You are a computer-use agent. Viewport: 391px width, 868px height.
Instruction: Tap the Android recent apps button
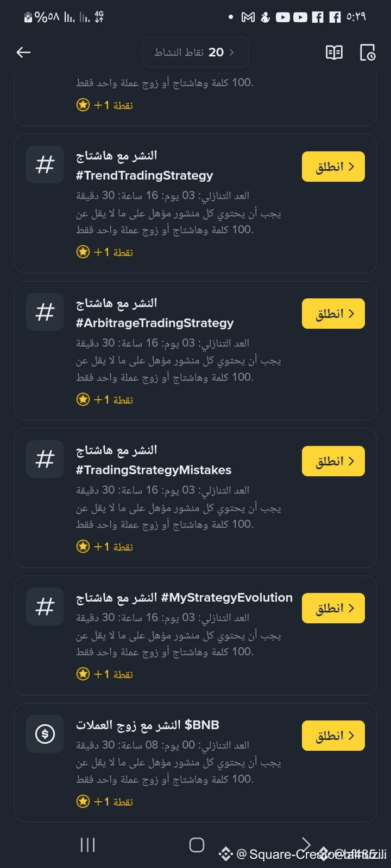(87, 845)
